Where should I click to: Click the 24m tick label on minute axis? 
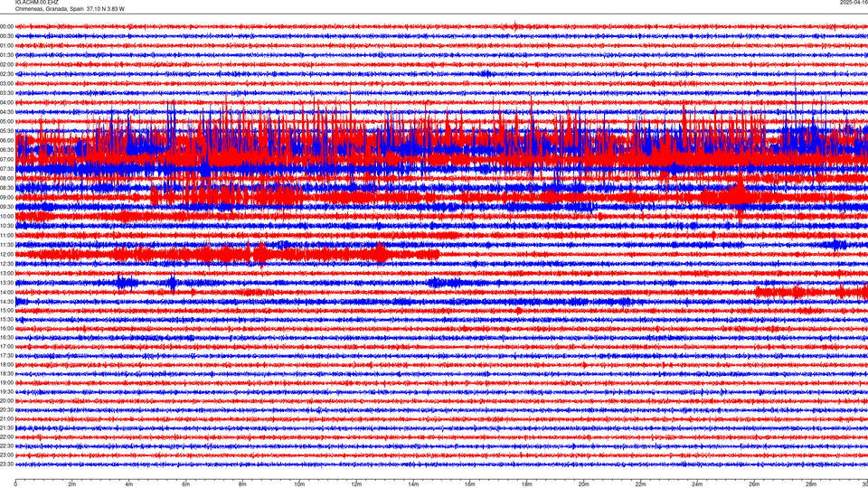click(697, 484)
